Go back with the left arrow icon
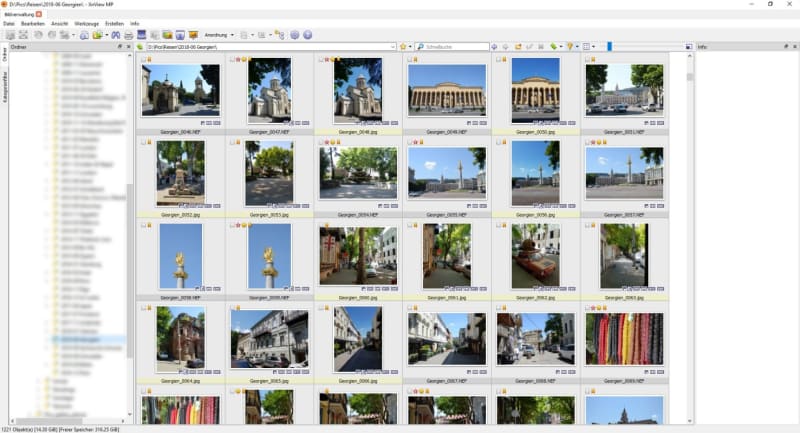 pos(494,47)
